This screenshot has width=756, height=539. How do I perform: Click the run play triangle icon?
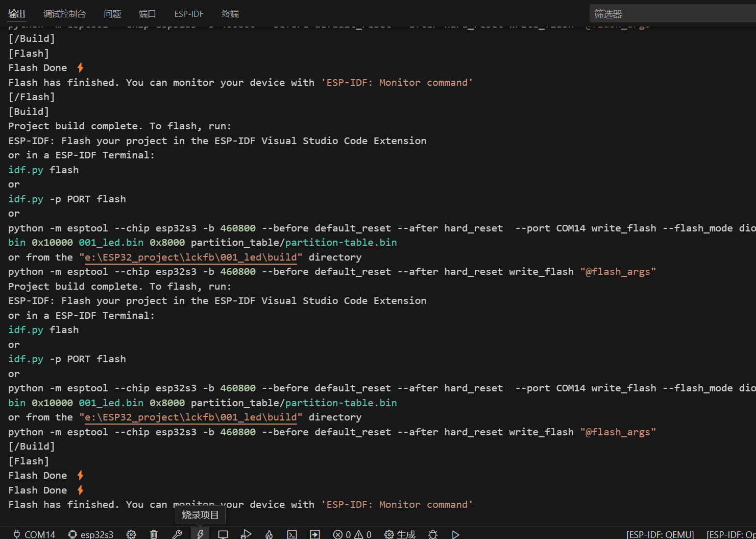(x=455, y=534)
